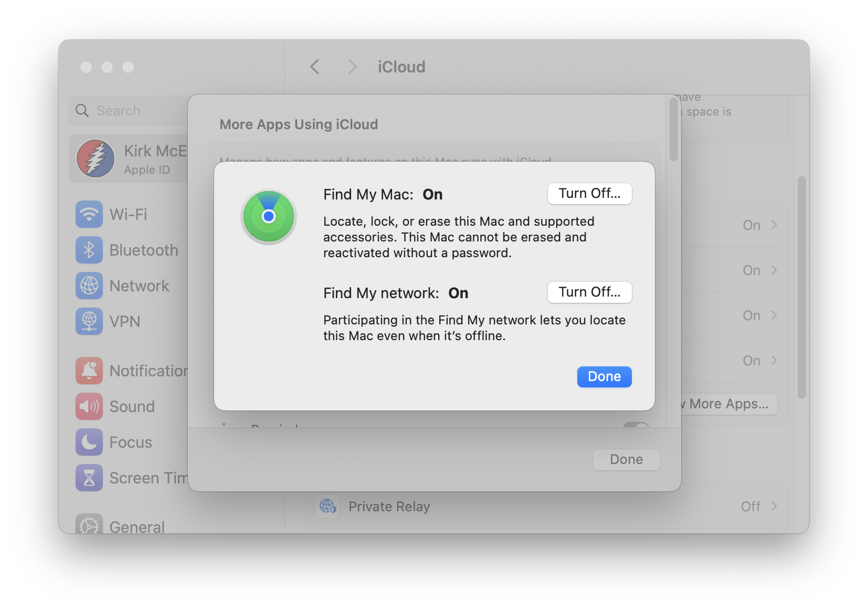Image resolution: width=868 pixels, height=611 pixels.
Task: Click Done in More Apps sheet
Action: pyautogui.click(x=626, y=459)
